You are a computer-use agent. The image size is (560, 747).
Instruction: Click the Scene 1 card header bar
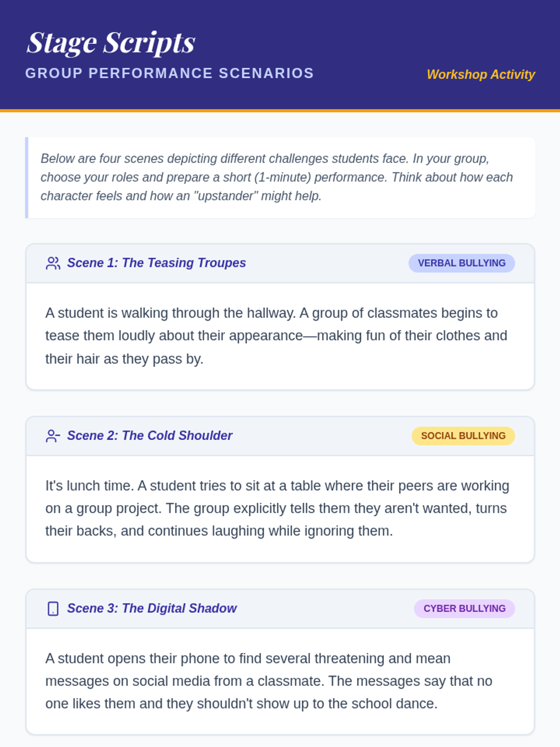(x=327, y=263)
